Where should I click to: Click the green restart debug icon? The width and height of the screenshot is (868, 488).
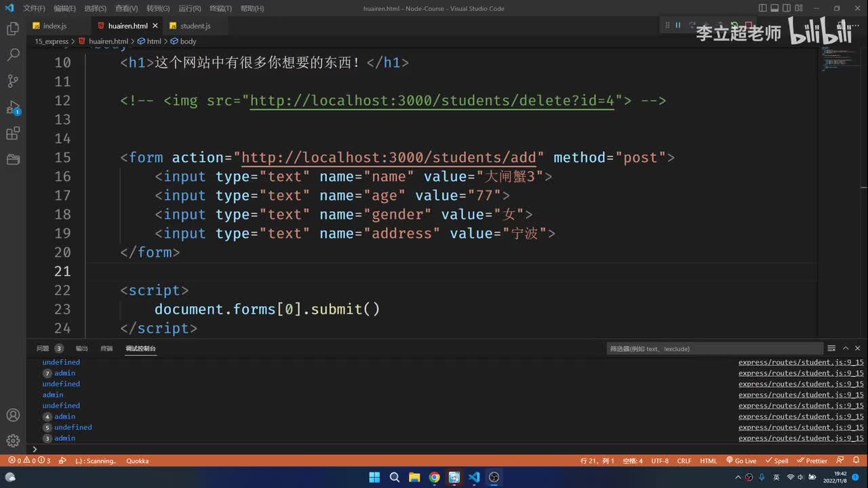click(735, 25)
